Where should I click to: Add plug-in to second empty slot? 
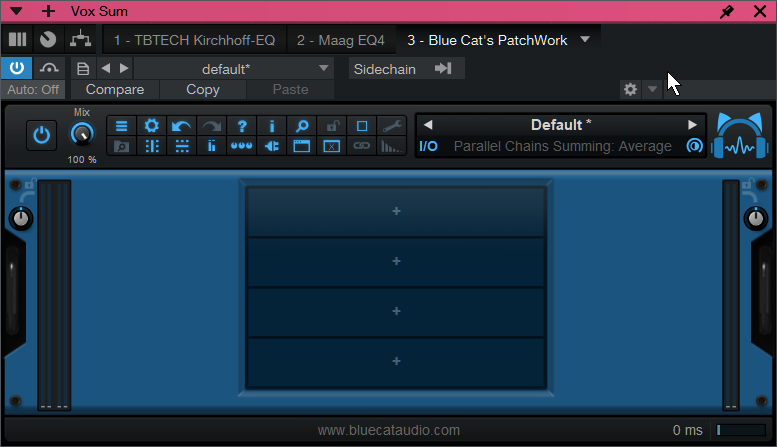click(396, 262)
